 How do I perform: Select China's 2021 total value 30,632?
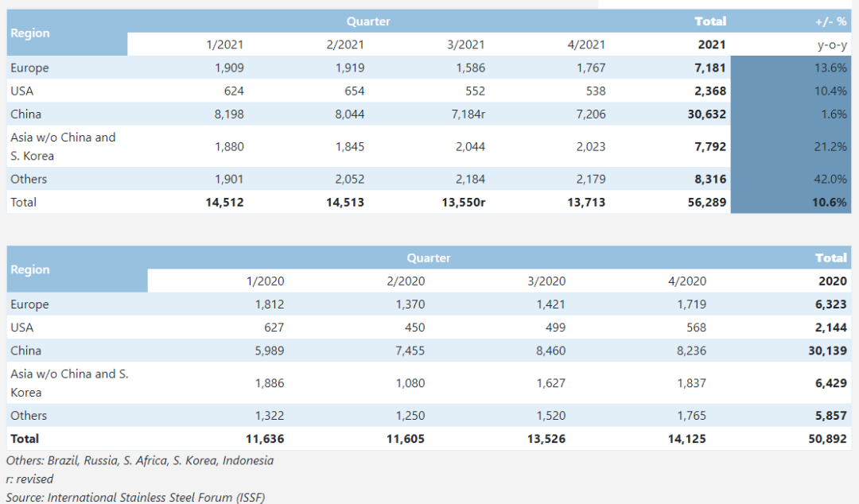[704, 114]
